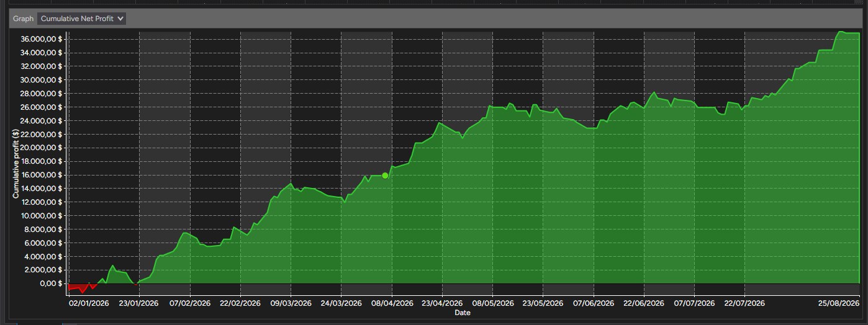Click the 07/07/2026 date label
The width and height of the screenshot is (868, 325).
[694, 303]
